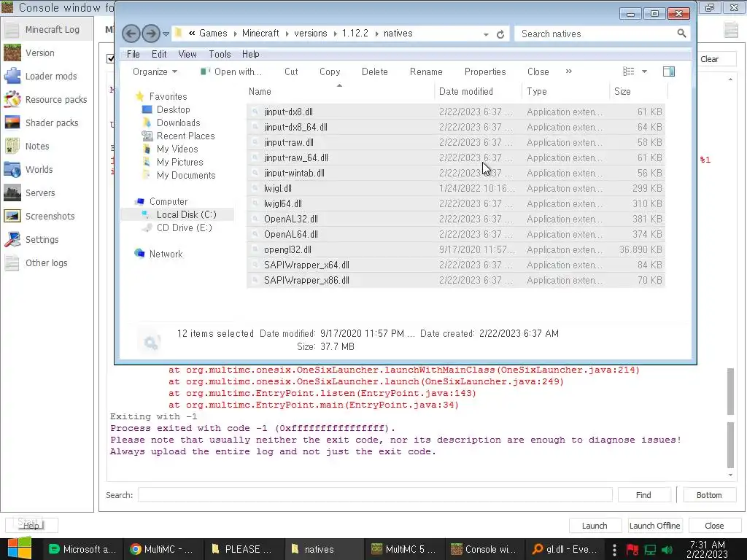
Task: Click the red flag tray icon
Action: (632, 550)
